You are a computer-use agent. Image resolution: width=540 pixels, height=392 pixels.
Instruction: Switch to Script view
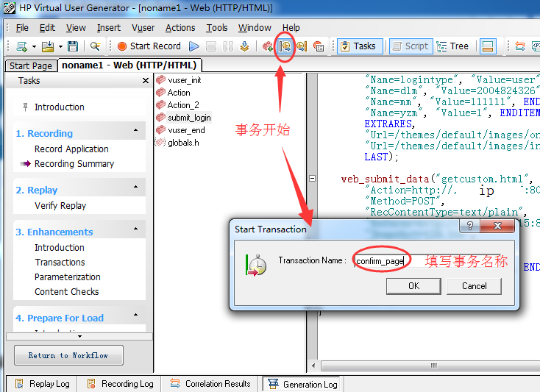pos(411,46)
